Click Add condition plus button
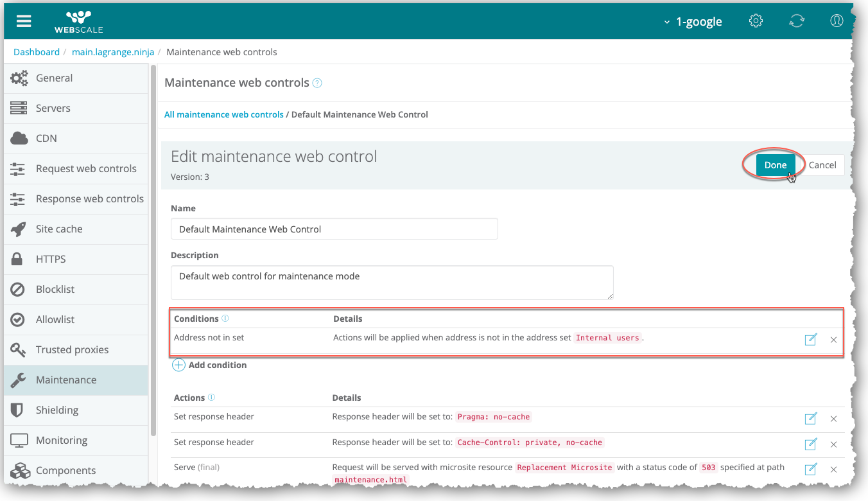The width and height of the screenshot is (868, 501). click(178, 365)
